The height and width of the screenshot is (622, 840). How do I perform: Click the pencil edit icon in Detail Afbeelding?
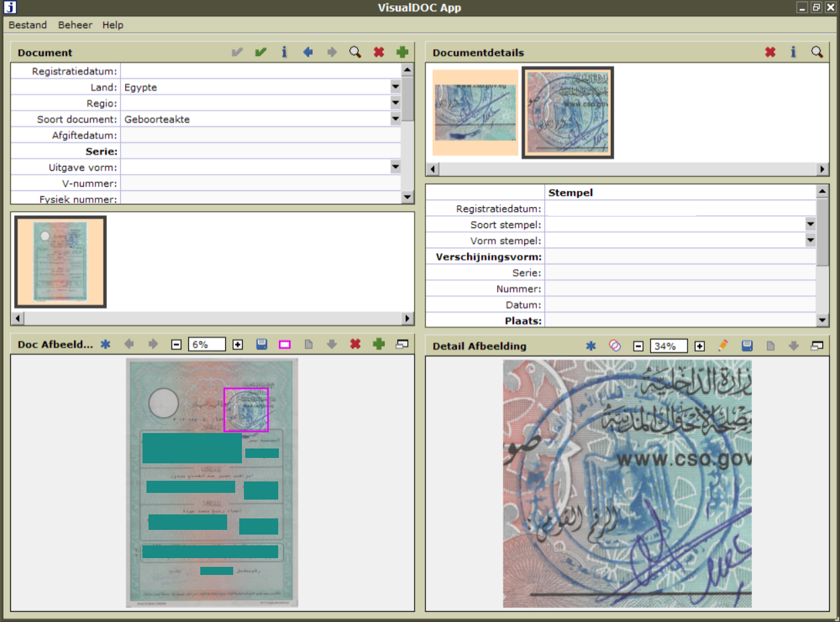click(722, 346)
